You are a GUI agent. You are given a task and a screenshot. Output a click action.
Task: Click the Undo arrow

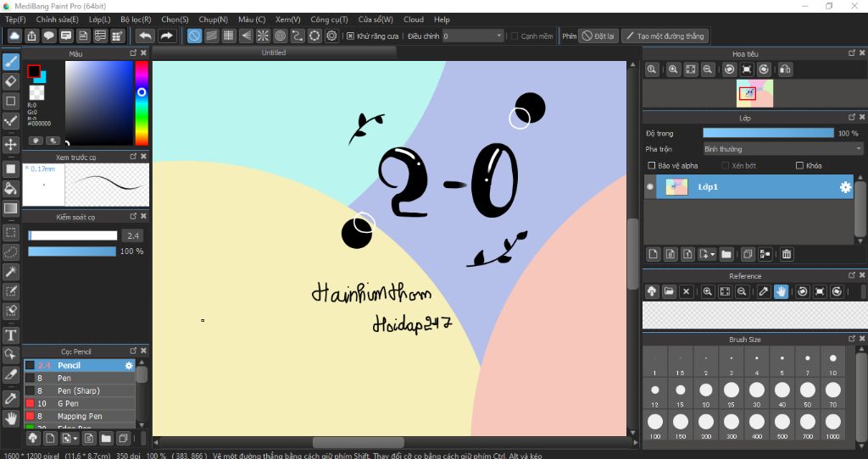coord(145,36)
